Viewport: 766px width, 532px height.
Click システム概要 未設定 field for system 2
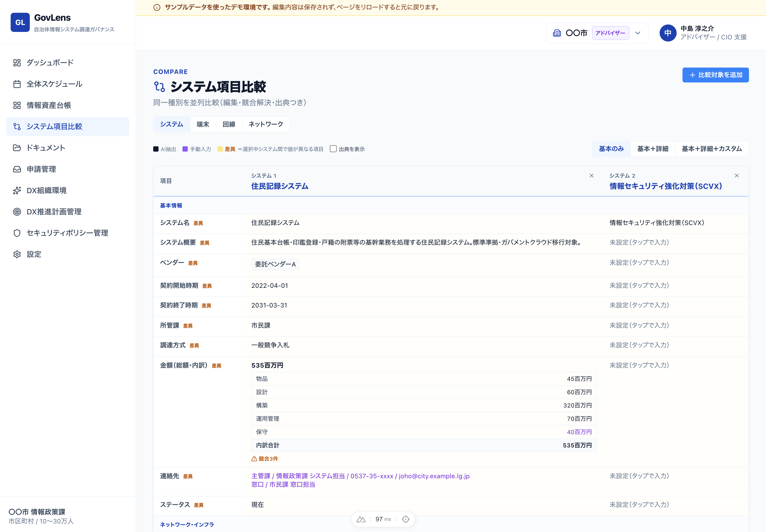click(639, 242)
